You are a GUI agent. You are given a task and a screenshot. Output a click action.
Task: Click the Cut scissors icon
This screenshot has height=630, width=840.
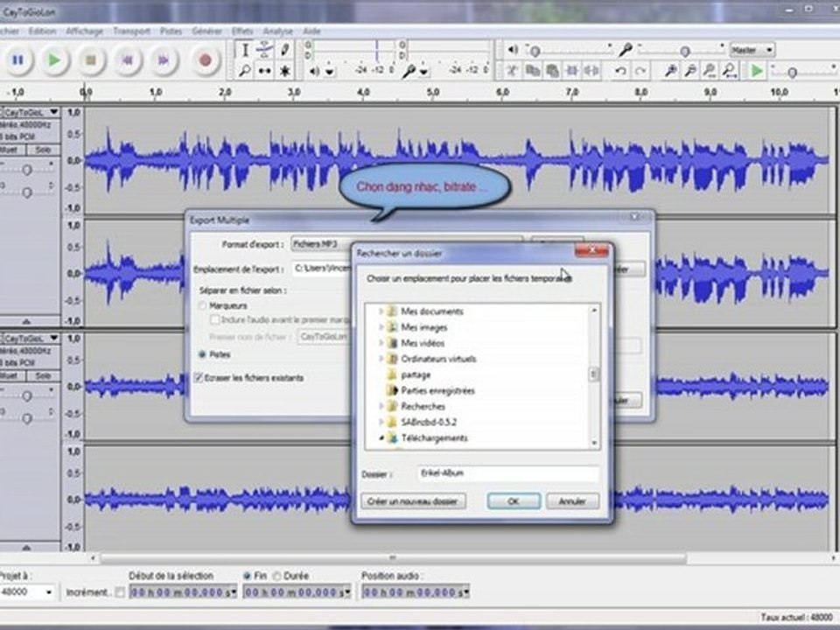pyautogui.click(x=513, y=70)
